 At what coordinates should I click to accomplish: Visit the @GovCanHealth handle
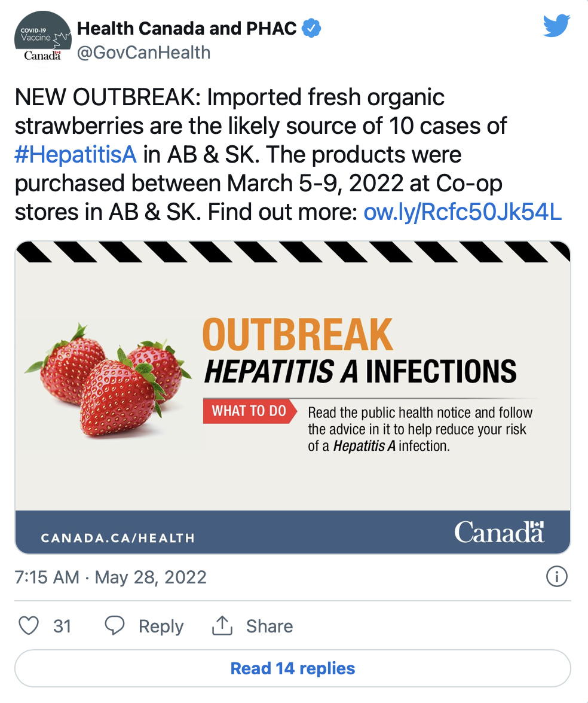pos(144,53)
